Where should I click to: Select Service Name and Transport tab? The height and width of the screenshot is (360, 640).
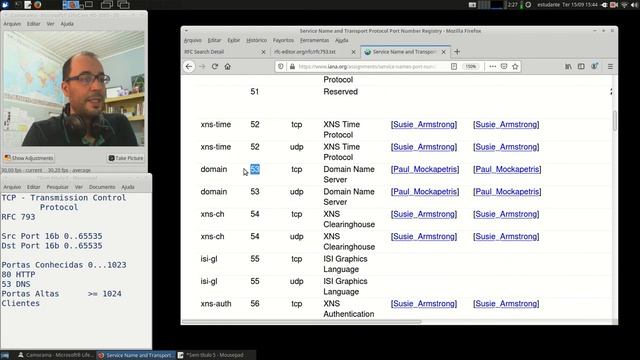click(x=405, y=52)
